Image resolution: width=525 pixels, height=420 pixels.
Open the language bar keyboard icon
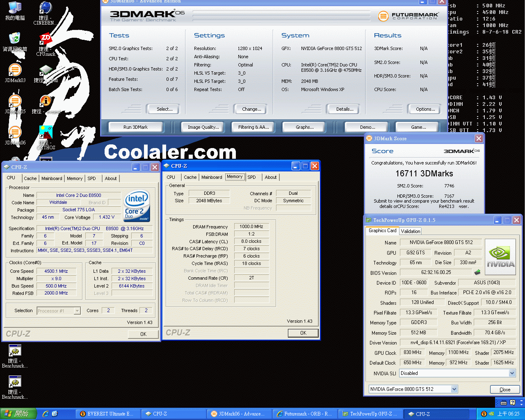[503, 403]
